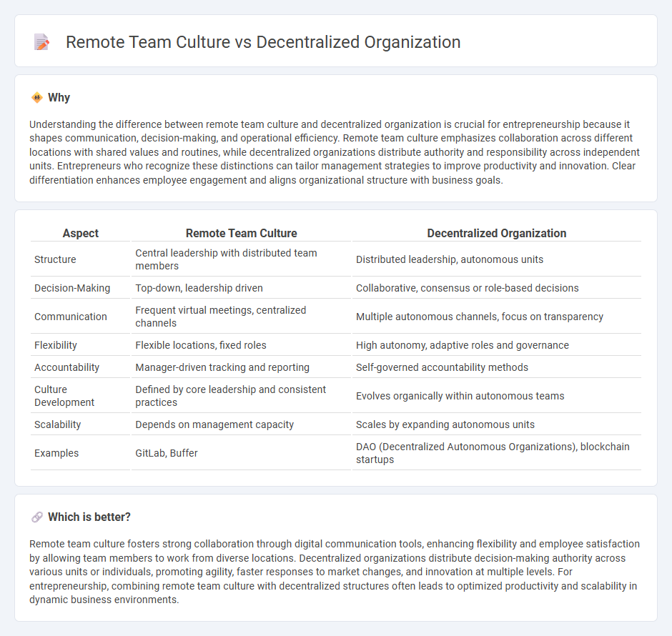Click cell 'Evolves organically within autonomous teams'

pos(497,396)
